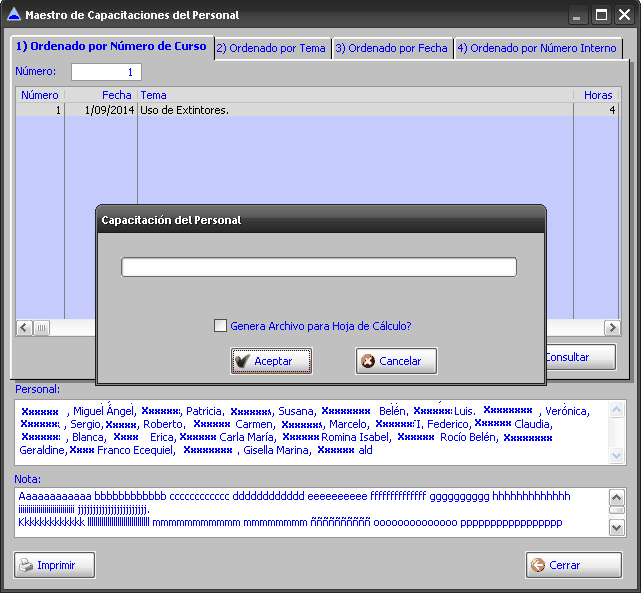Click the red X icon on Cancelar button
642x593 pixels.
pyautogui.click(x=368, y=361)
